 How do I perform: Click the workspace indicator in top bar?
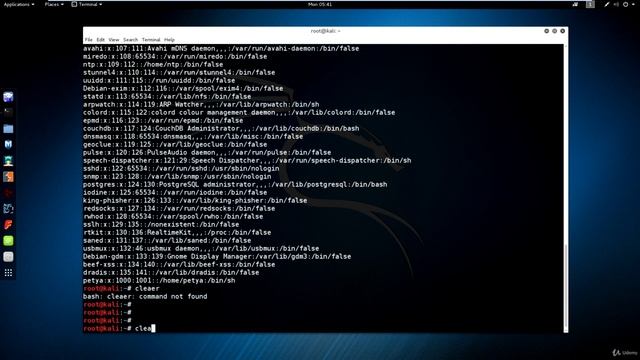590,4
